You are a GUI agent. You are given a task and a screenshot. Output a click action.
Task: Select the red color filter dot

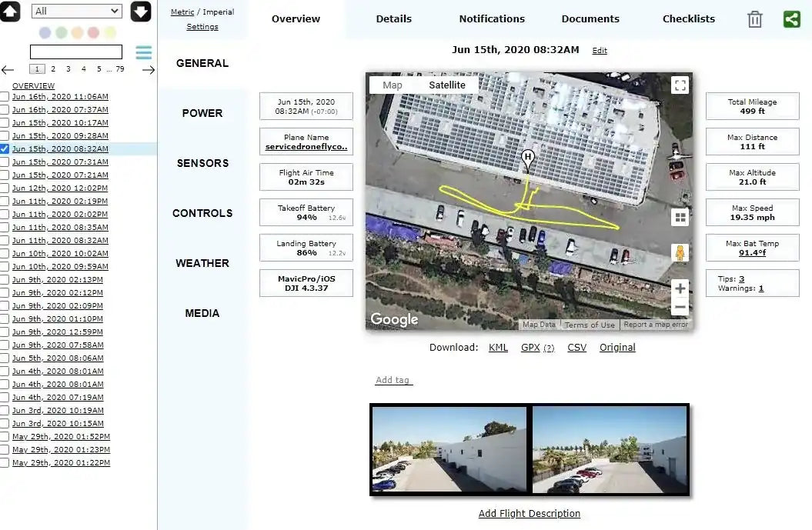(x=93, y=32)
